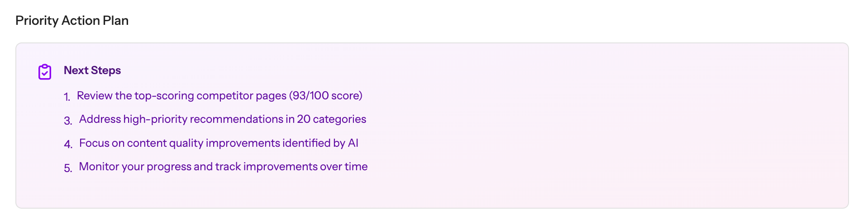Click list number 5. in Next Steps
Viewport: 868px width, 224px height.
(x=68, y=168)
